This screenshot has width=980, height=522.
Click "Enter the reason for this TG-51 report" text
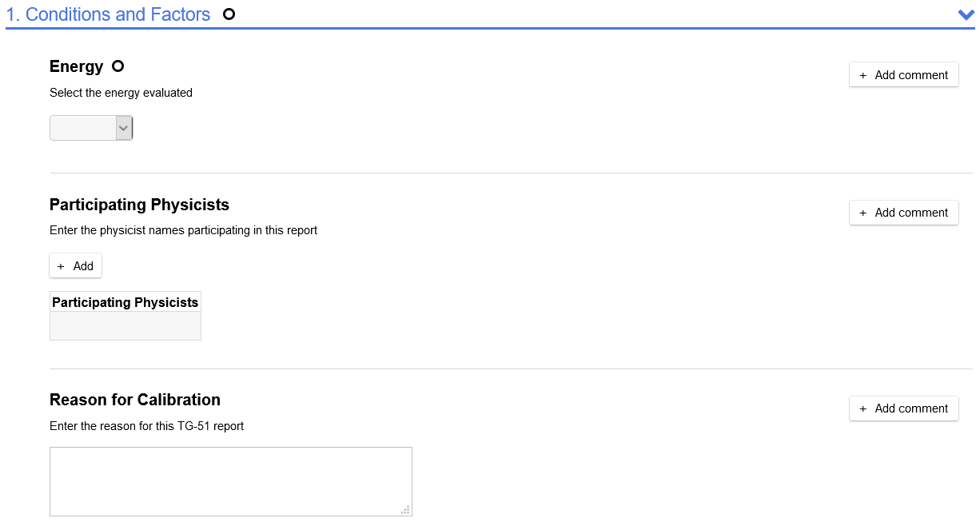(146, 426)
